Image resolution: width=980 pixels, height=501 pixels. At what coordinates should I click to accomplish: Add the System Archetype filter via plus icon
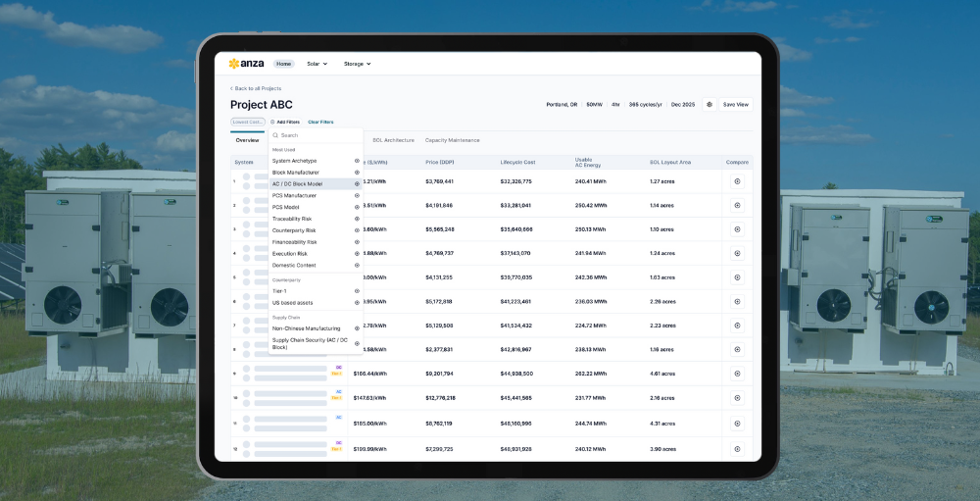click(357, 161)
